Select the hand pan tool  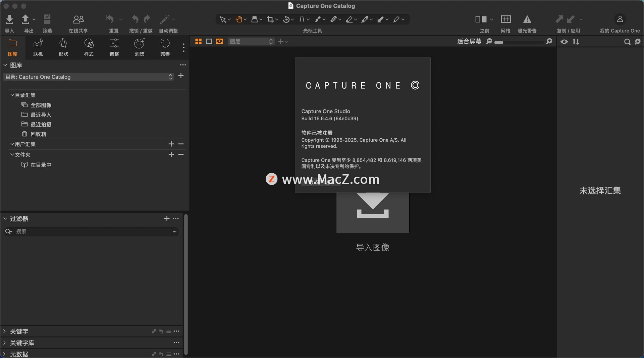pyautogui.click(x=239, y=19)
